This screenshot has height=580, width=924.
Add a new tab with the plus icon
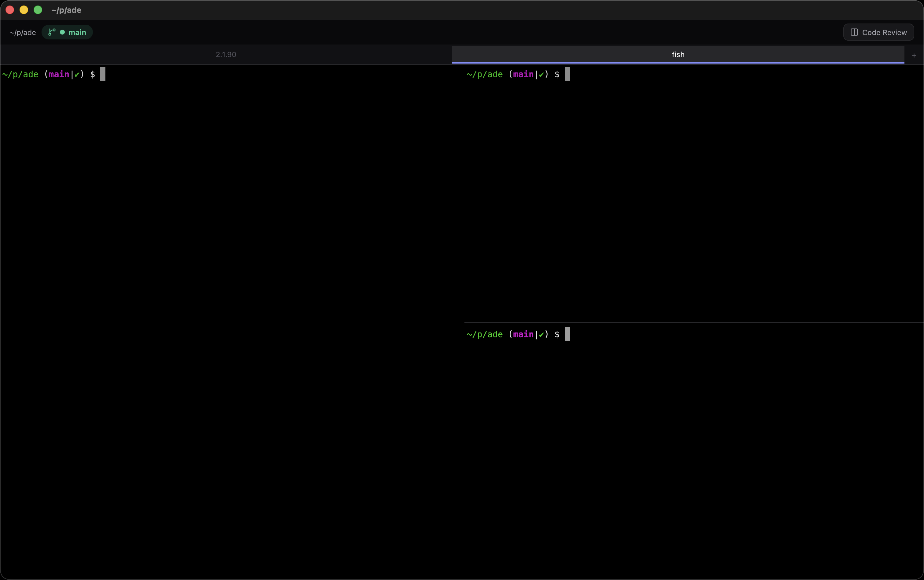pyautogui.click(x=914, y=56)
